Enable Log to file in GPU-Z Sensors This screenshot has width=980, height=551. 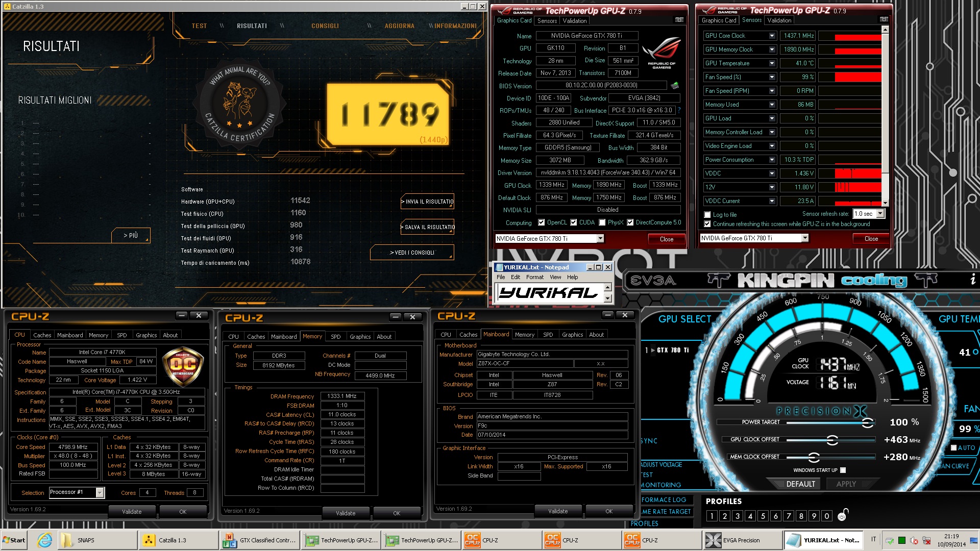click(707, 215)
